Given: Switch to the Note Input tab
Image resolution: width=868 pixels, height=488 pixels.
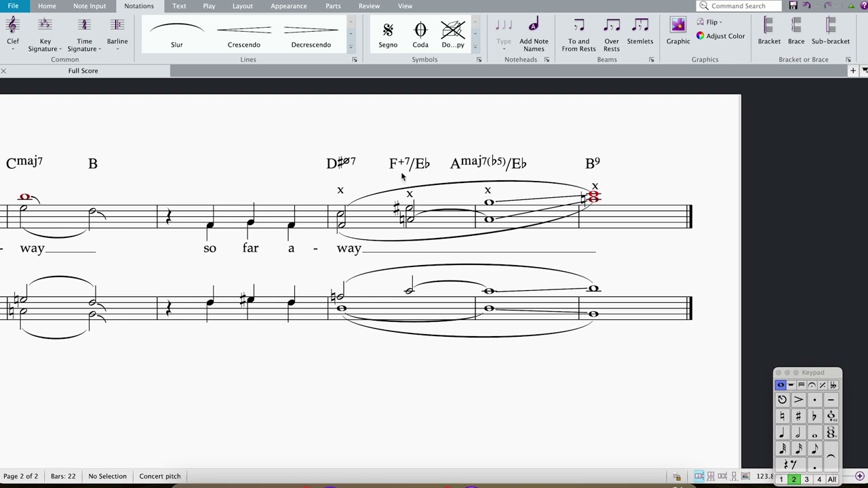Looking at the screenshot, I should (x=90, y=6).
